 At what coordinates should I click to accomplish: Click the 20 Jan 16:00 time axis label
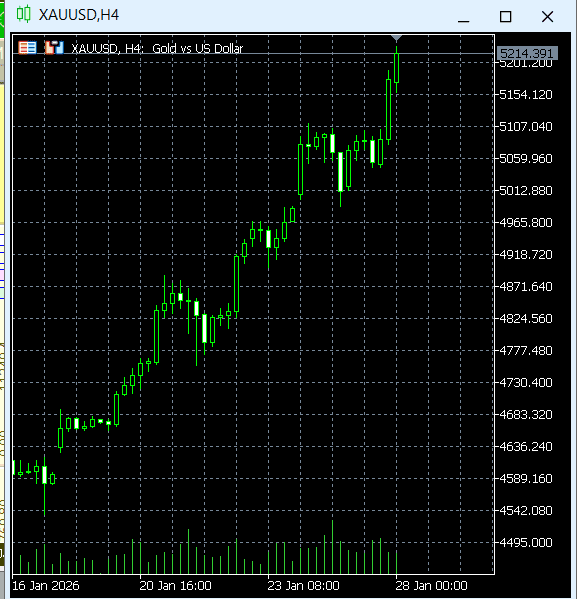click(x=175, y=586)
